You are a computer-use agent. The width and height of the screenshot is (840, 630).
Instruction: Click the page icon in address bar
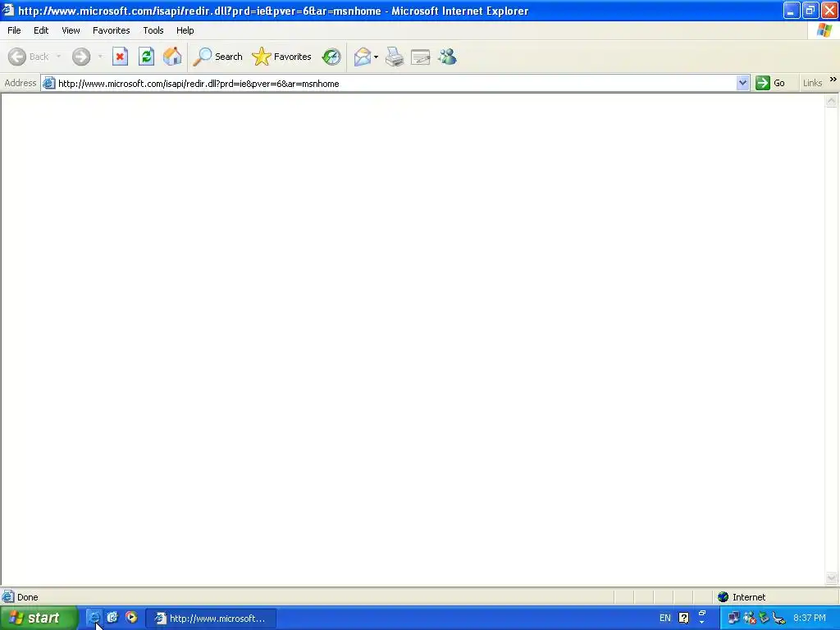coord(48,83)
